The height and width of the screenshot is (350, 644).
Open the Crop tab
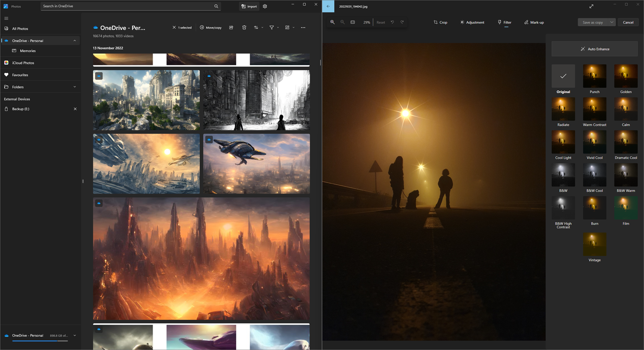click(x=440, y=22)
